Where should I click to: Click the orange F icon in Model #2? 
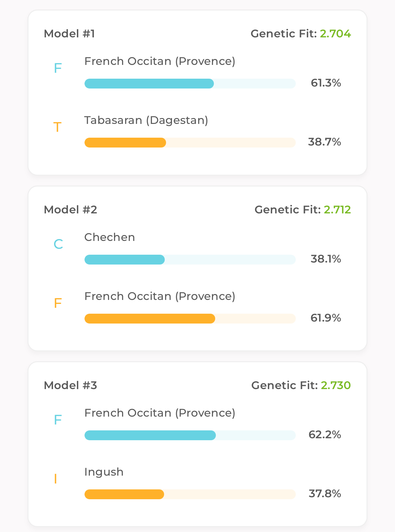58,303
